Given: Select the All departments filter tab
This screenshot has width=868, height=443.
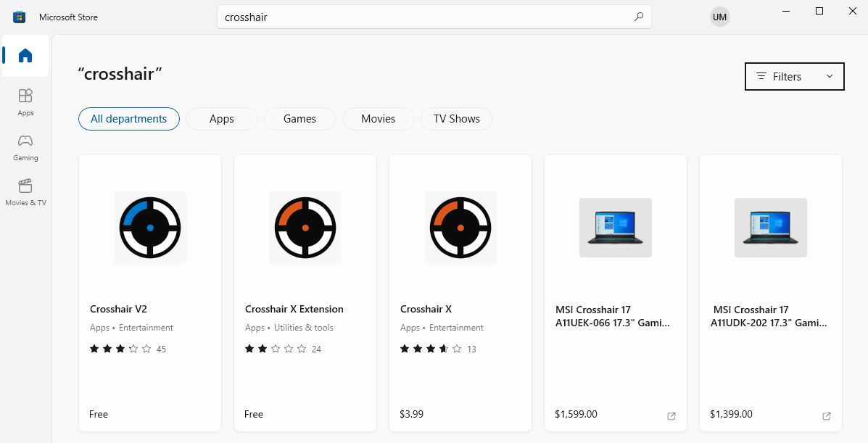Looking at the screenshot, I should pyautogui.click(x=129, y=119).
